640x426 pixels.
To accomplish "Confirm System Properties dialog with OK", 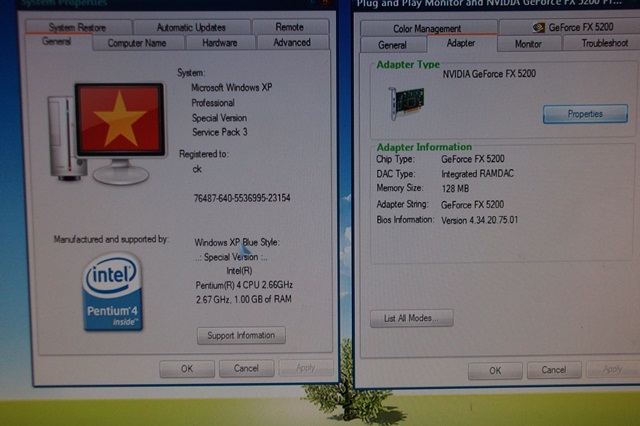I will pyautogui.click(x=186, y=368).
